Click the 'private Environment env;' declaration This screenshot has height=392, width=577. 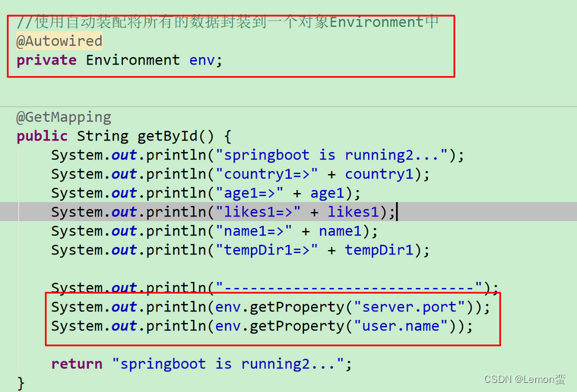(119, 60)
